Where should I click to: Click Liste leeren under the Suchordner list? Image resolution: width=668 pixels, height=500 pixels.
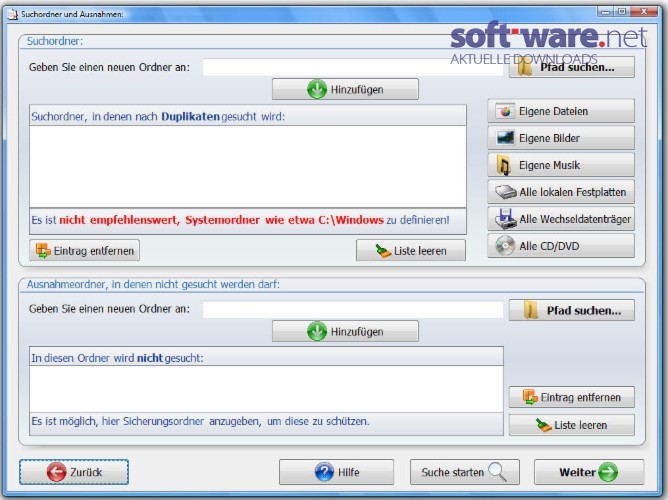(411, 250)
